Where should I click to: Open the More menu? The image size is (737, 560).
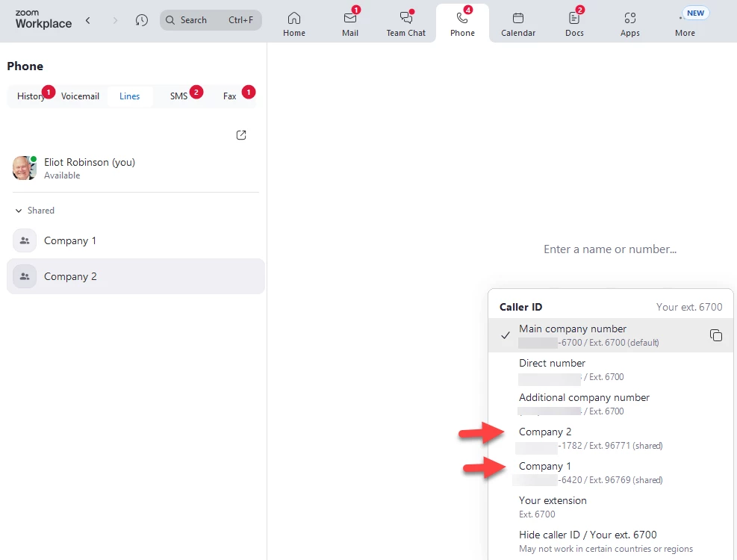pyautogui.click(x=685, y=23)
